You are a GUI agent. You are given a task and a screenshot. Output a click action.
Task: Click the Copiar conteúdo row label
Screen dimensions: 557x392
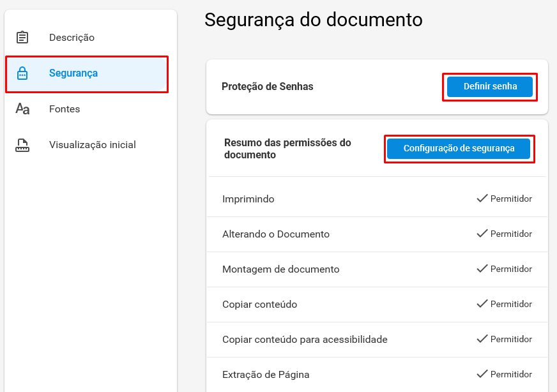coord(260,305)
